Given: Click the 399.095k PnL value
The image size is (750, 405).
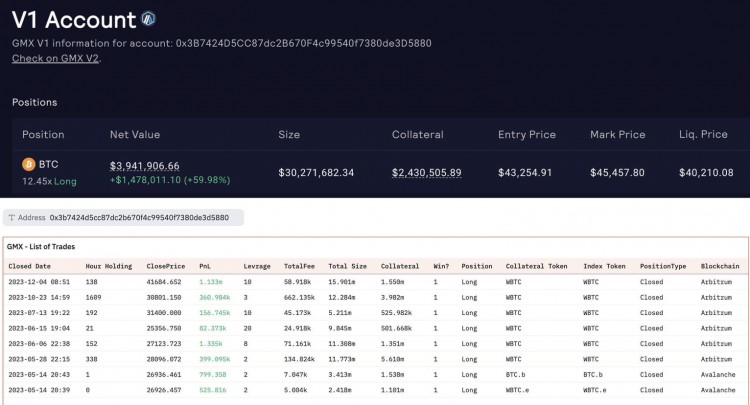Looking at the screenshot, I should (x=214, y=359).
